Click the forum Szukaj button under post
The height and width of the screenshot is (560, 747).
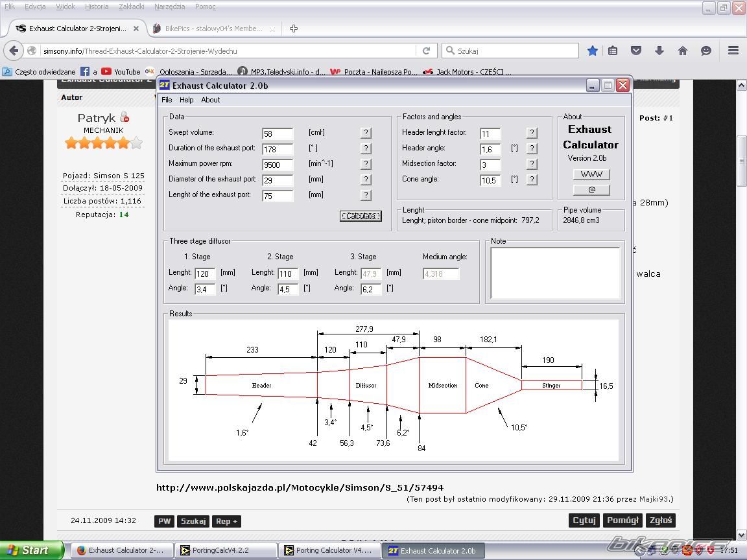click(193, 521)
